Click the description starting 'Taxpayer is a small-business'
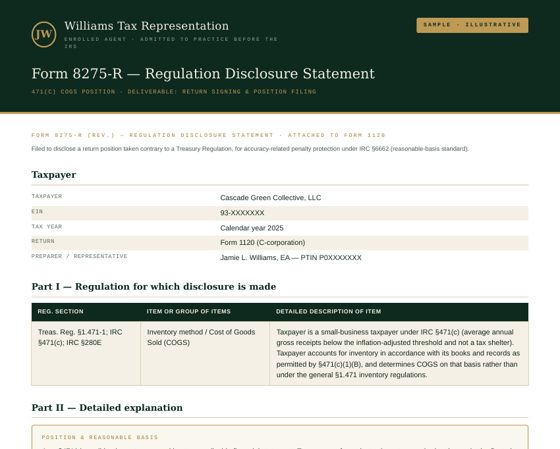Viewport: 560px width, 449px height. (x=398, y=353)
